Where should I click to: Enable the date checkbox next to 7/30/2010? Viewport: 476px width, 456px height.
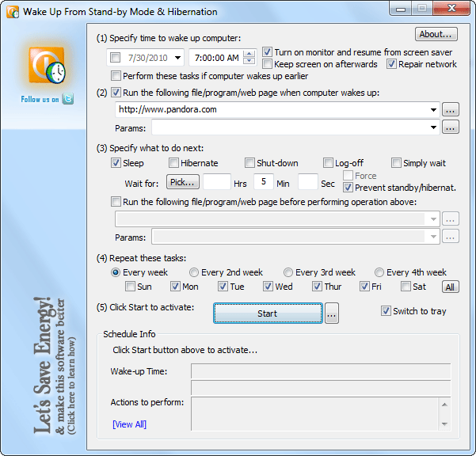coord(116,57)
